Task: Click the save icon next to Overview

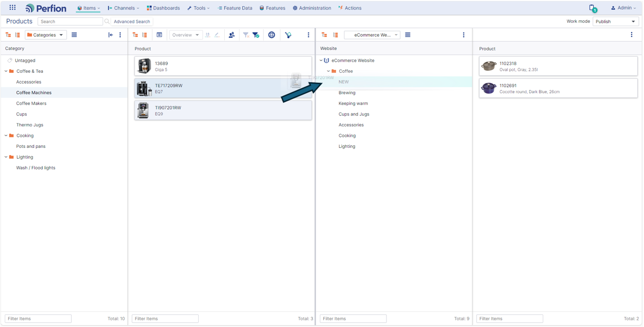Action: pyautogui.click(x=208, y=35)
